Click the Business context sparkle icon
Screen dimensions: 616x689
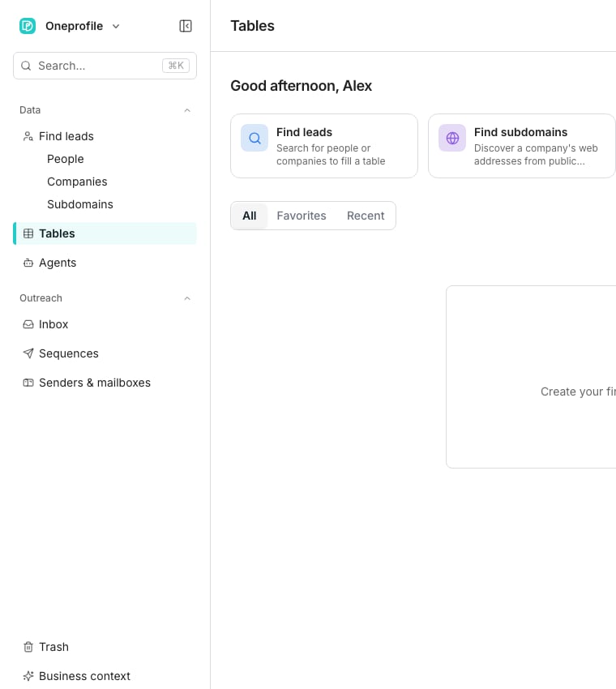28,676
